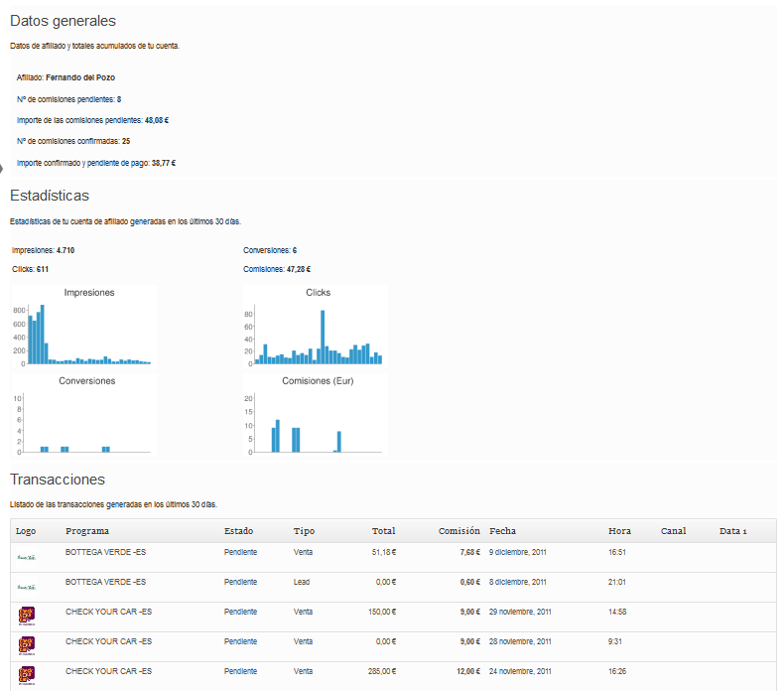The width and height of the screenshot is (784, 691).
Task: Click Bottega Verde logo in the Lead row
Action: click(26, 587)
